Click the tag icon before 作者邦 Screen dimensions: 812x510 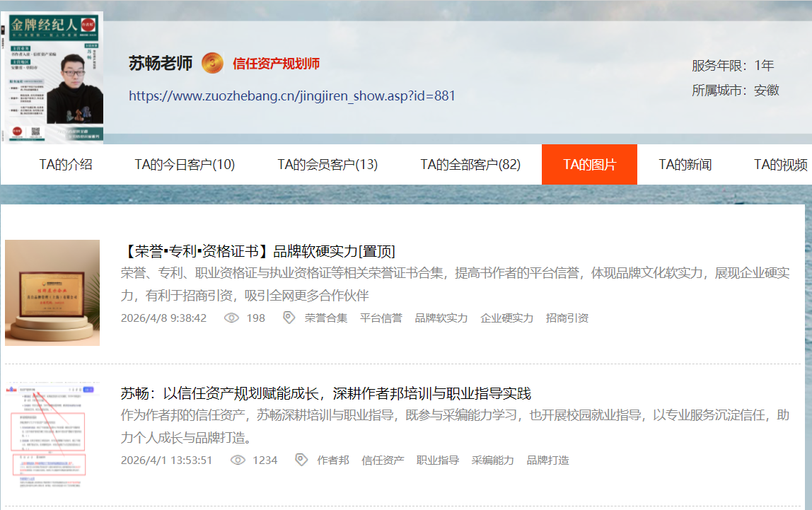coord(301,460)
